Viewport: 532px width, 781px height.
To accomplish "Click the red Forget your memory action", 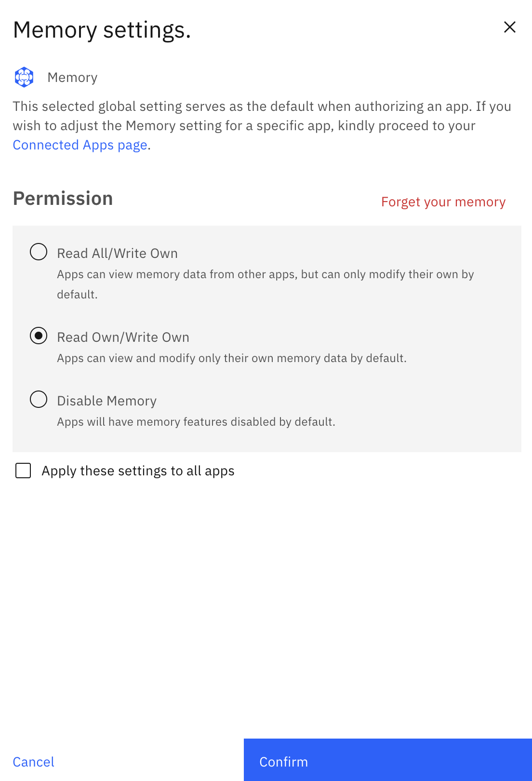I will (443, 202).
